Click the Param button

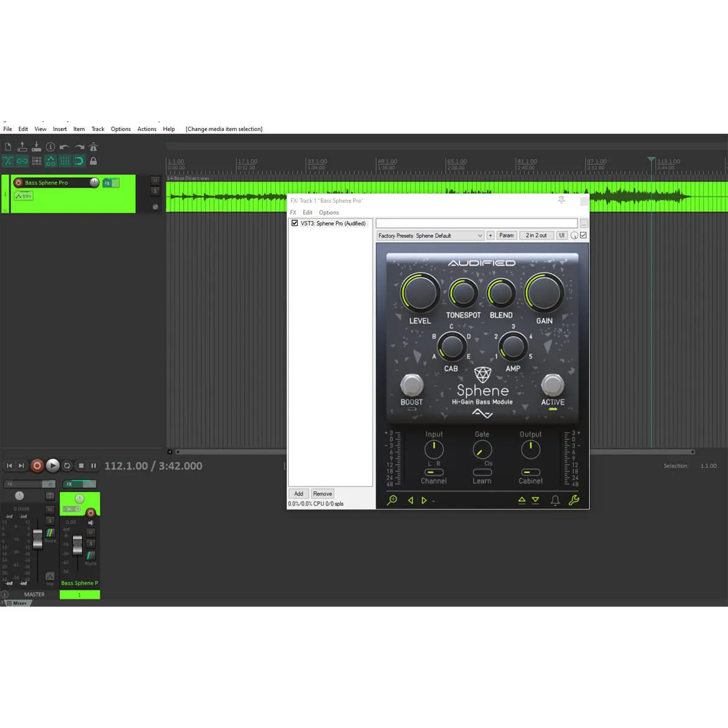pos(507,235)
